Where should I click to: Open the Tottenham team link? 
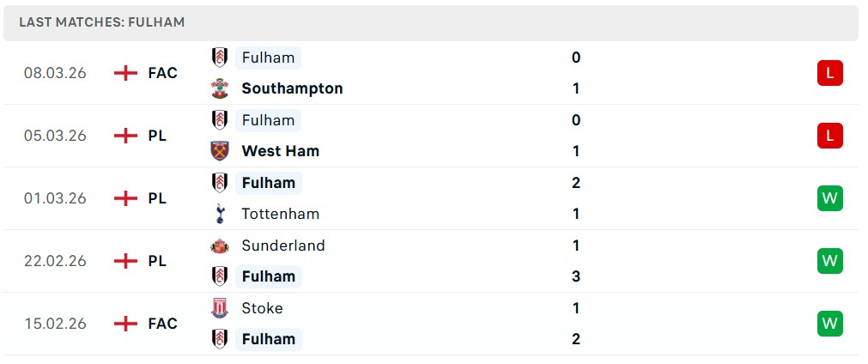coord(280,214)
